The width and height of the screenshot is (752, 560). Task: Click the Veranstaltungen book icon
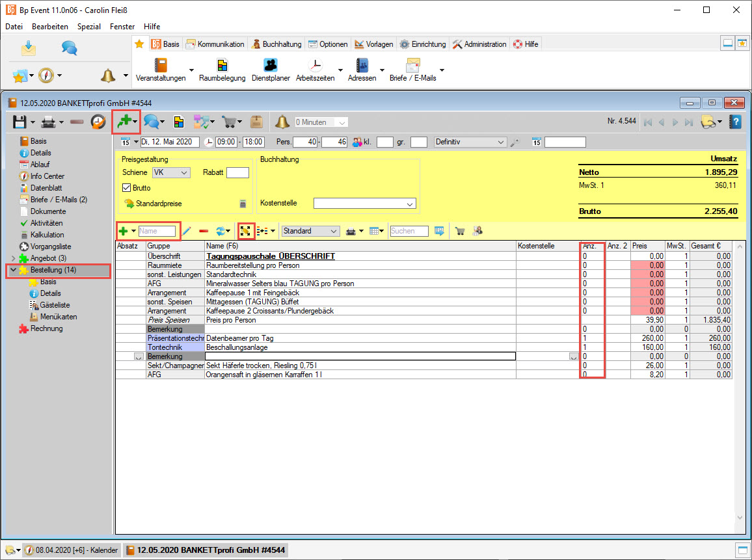pyautogui.click(x=160, y=66)
